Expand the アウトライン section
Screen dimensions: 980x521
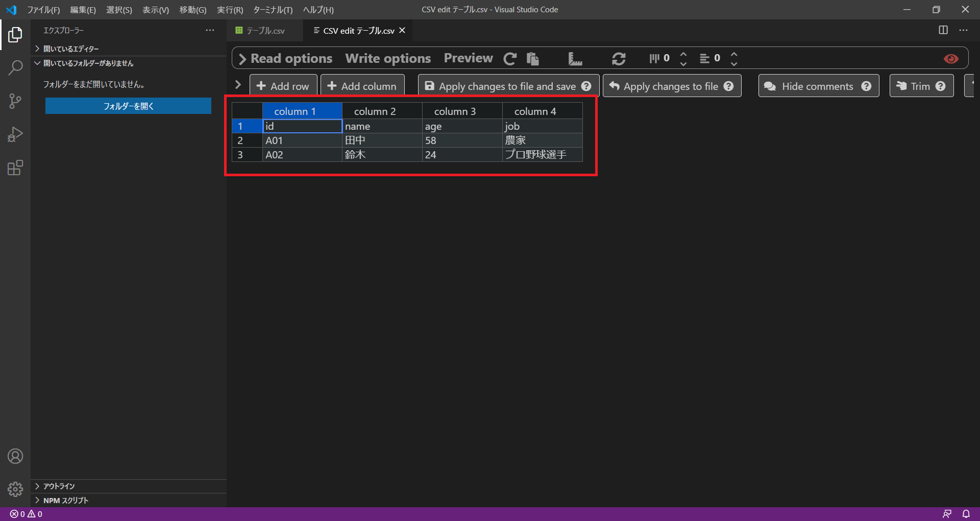pos(129,486)
